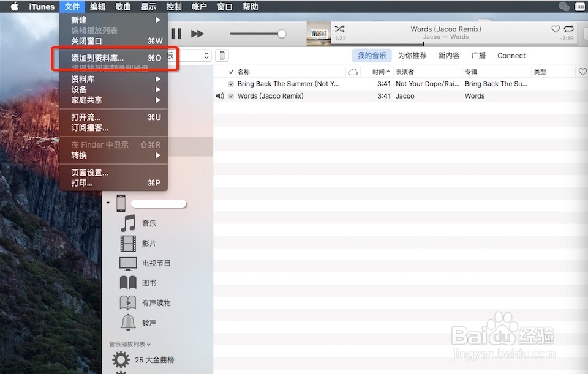Sort by 名称 column header
588x374 pixels.
244,72
